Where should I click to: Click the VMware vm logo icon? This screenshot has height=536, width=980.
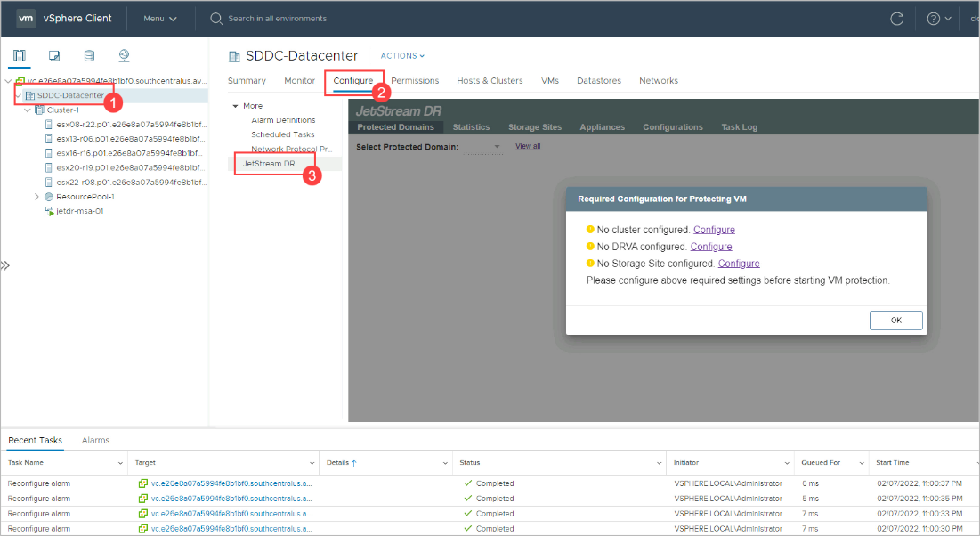27,19
